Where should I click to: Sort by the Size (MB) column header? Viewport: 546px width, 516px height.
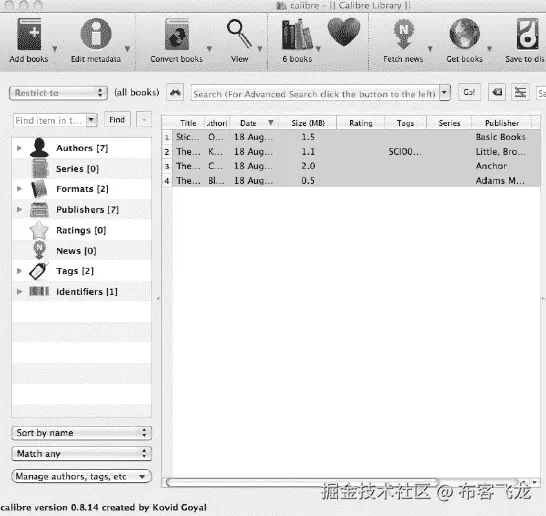point(308,123)
